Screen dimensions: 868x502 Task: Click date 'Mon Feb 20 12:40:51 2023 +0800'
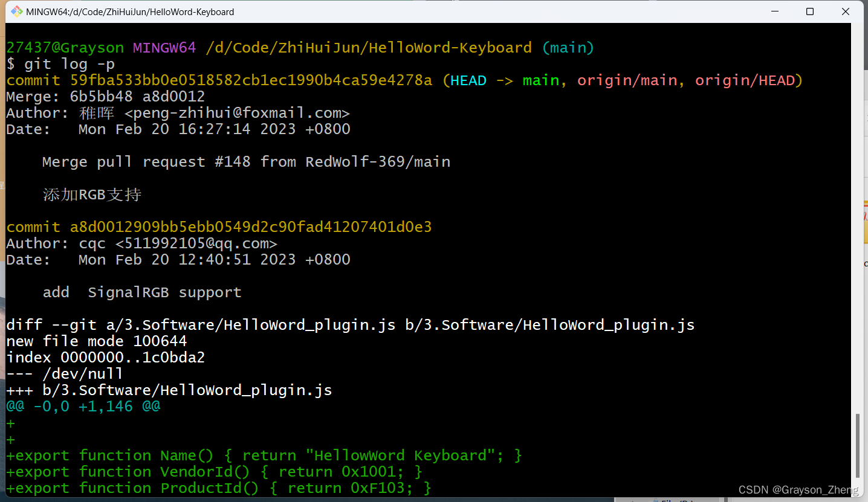pyautogui.click(x=215, y=260)
